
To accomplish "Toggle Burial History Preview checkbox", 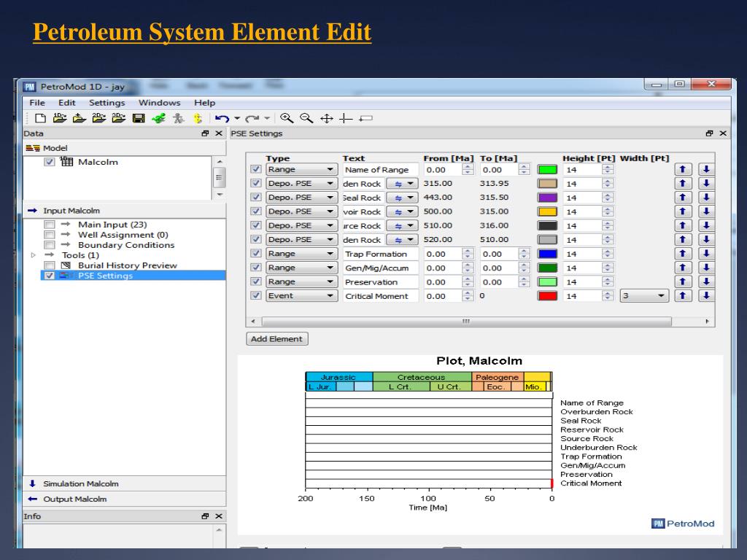I will click(x=49, y=265).
